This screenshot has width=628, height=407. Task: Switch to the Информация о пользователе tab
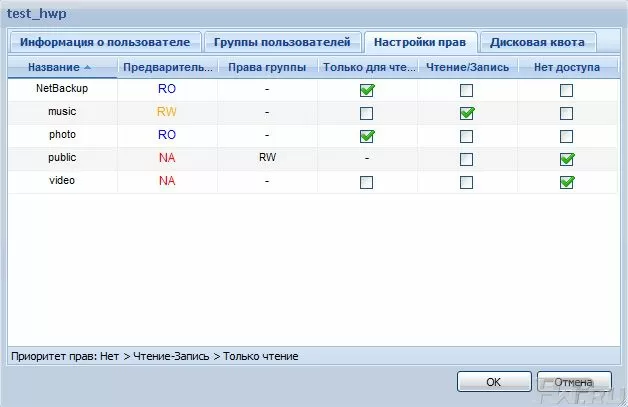(105, 42)
